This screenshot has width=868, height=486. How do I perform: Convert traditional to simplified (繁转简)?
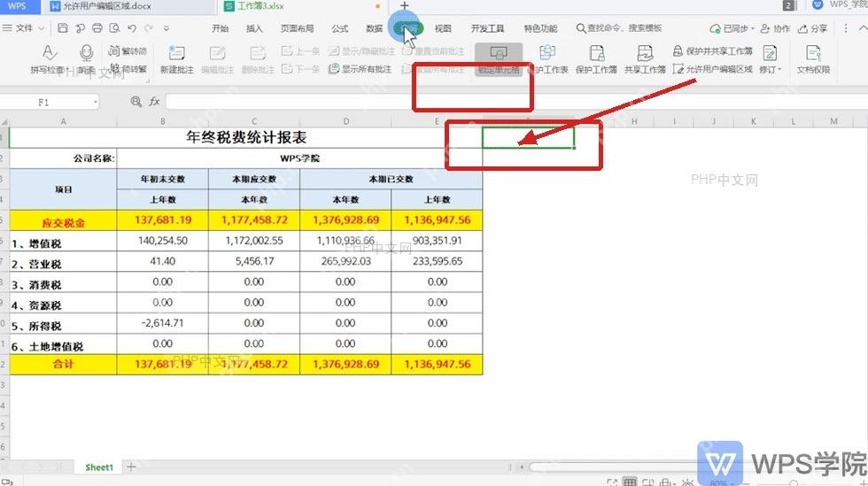(128, 51)
